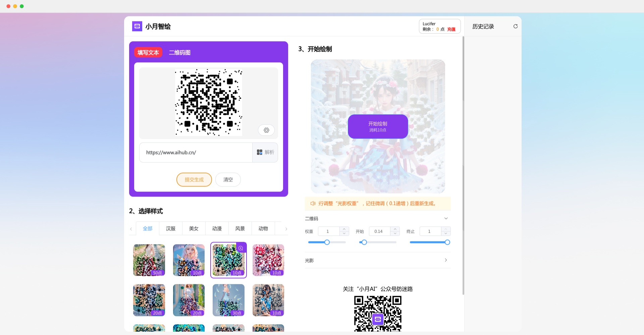
Task: Select the 30点 blue dress style thumbnail
Action: click(x=228, y=300)
